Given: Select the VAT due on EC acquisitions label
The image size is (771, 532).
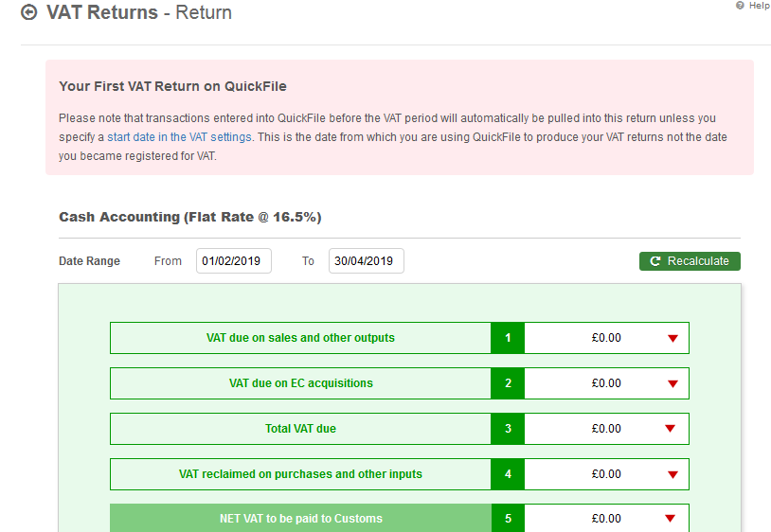Looking at the screenshot, I should tap(300, 383).
